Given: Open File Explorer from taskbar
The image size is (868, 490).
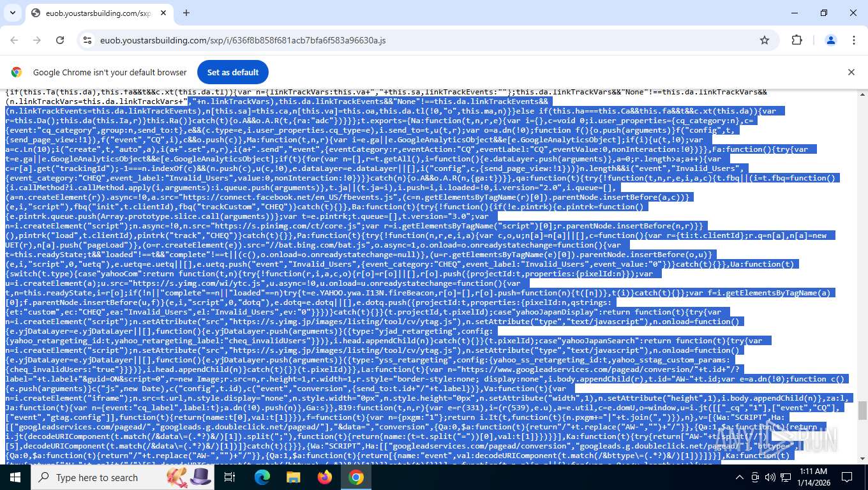Looking at the screenshot, I should [x=294, y=477].
